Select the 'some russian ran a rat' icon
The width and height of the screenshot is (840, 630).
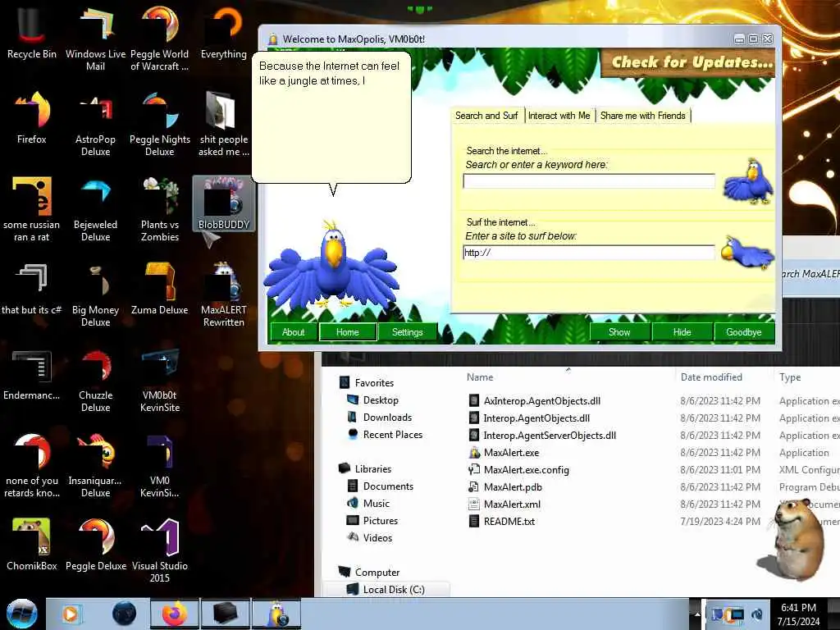pos(32,209)
